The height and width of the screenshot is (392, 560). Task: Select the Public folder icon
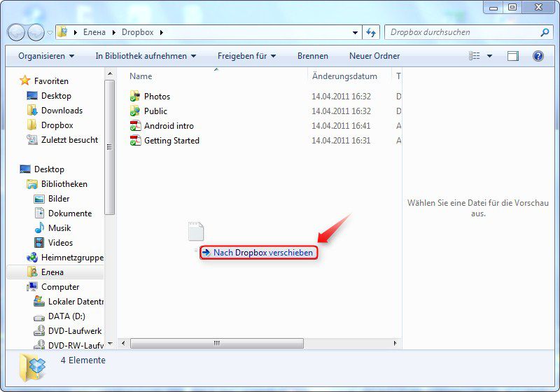(x=135, y=111)
